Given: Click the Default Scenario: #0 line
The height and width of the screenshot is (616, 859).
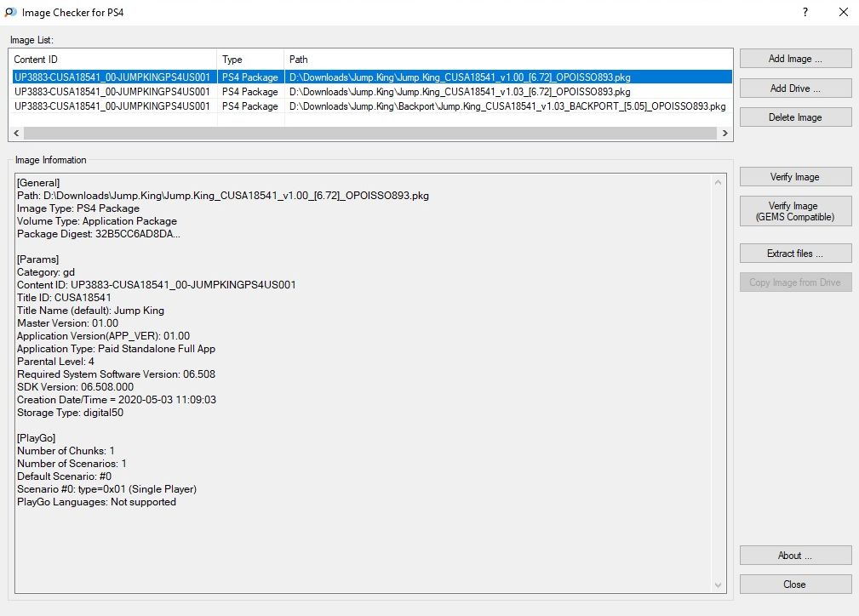Looking at the screenshot, I should (x=64, y=476).
